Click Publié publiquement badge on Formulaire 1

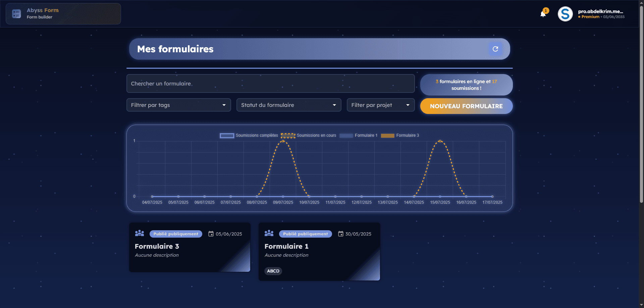tap(306, 234)
